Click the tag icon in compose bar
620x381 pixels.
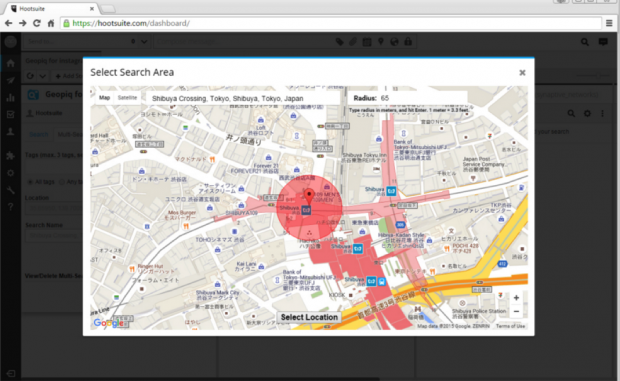(339, 41)
